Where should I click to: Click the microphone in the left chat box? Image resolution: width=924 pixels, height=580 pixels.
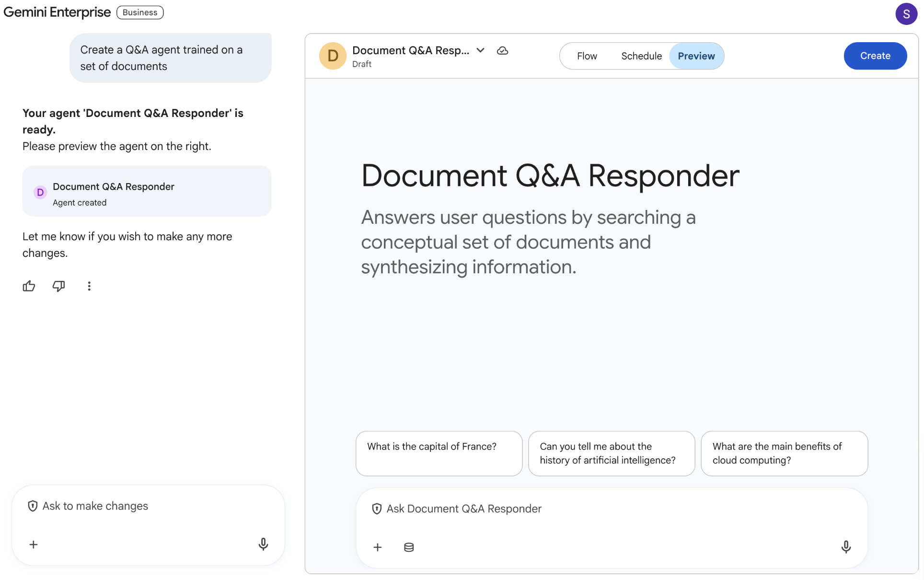click(263, 544)
